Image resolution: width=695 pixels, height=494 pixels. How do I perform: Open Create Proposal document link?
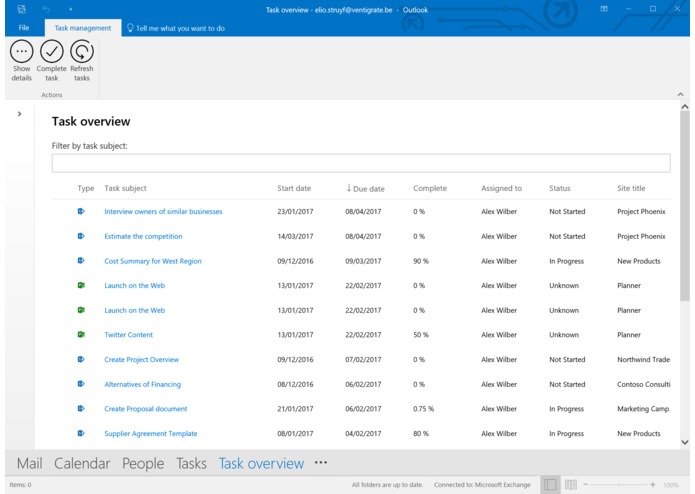[146, 408]
